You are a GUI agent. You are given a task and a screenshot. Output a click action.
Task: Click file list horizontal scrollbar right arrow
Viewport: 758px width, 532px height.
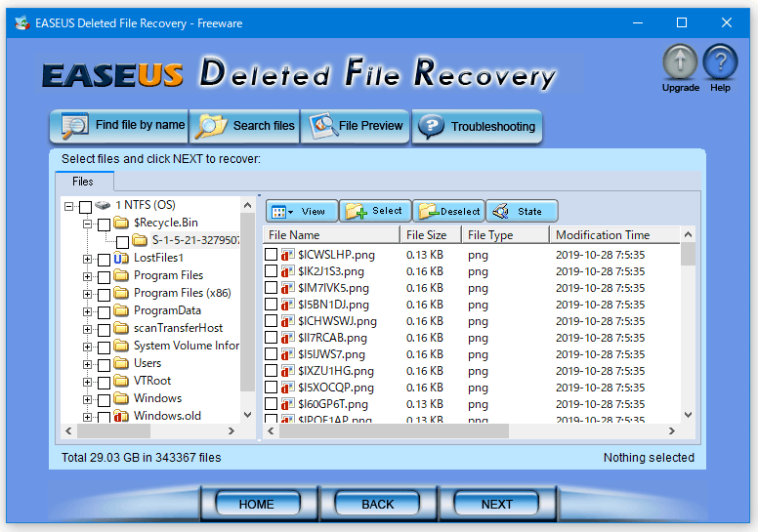672,431
